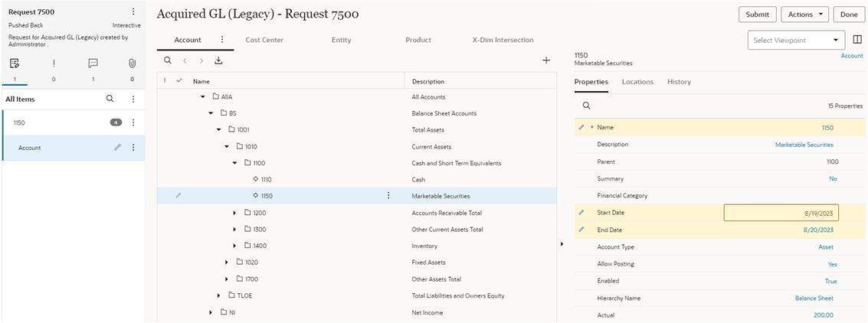868x323 pixels.
Task: Click the Done button
Action: point(849,15)
